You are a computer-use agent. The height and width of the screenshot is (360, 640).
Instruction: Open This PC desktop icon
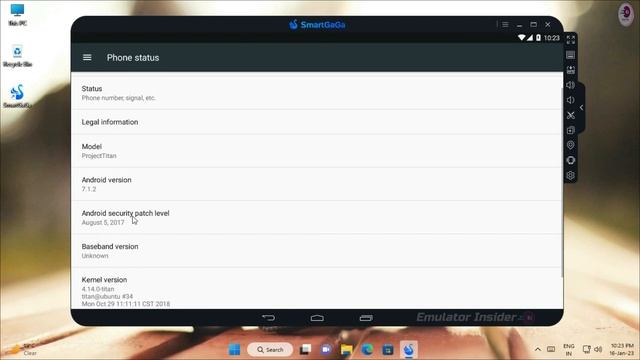[17, 15]
